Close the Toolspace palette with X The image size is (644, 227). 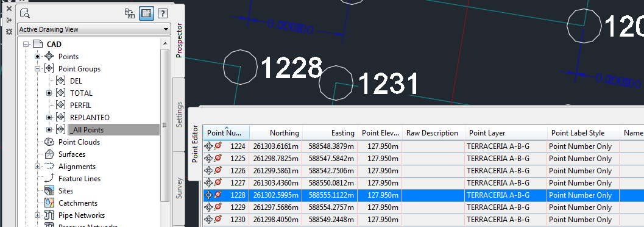[9, 8]
